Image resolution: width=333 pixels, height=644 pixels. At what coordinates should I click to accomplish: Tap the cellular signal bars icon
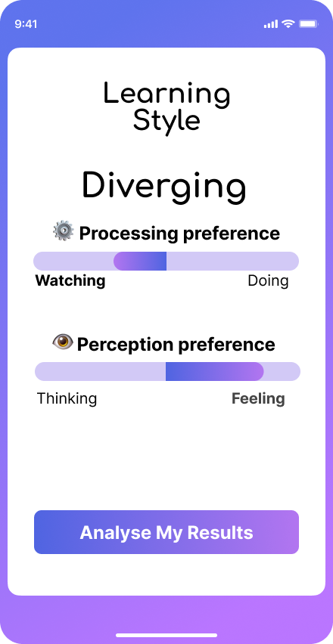(x=270, y=24)
